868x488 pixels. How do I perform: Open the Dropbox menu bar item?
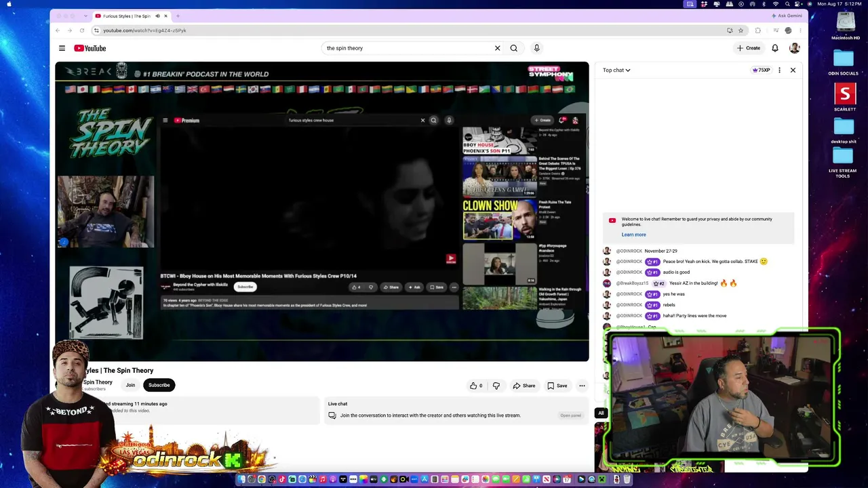click(704, 4)
